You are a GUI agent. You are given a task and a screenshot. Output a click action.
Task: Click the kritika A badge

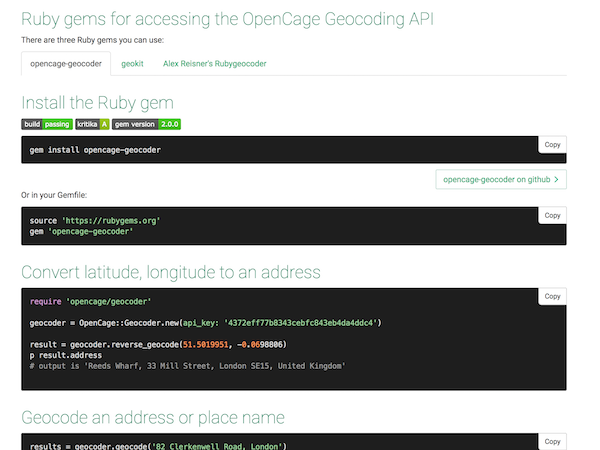(x=92, y=124)
